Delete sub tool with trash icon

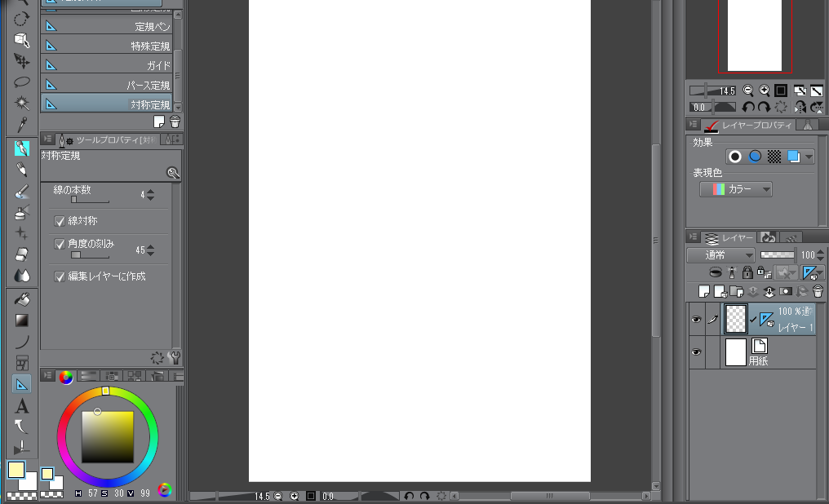click(x=175, y=122)
